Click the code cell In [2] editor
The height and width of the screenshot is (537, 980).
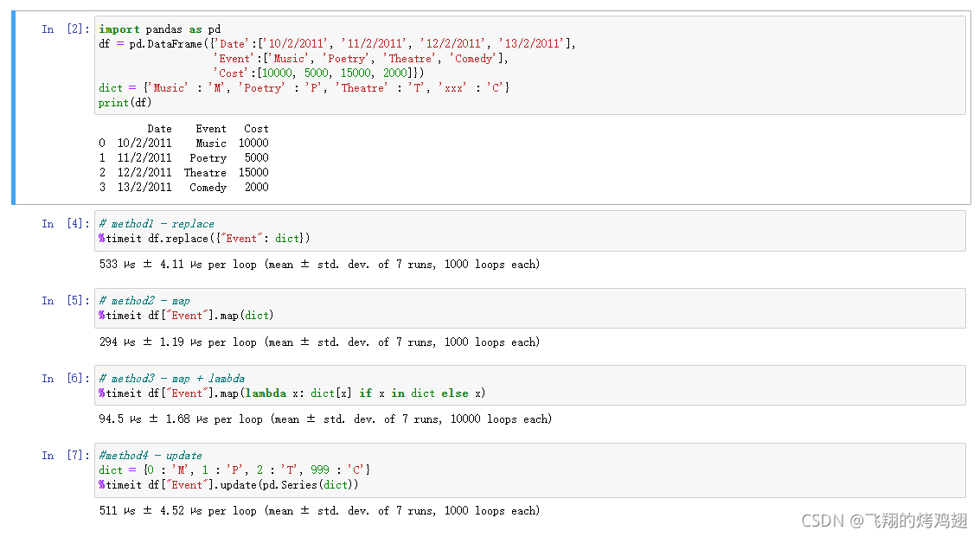[530, 66]
